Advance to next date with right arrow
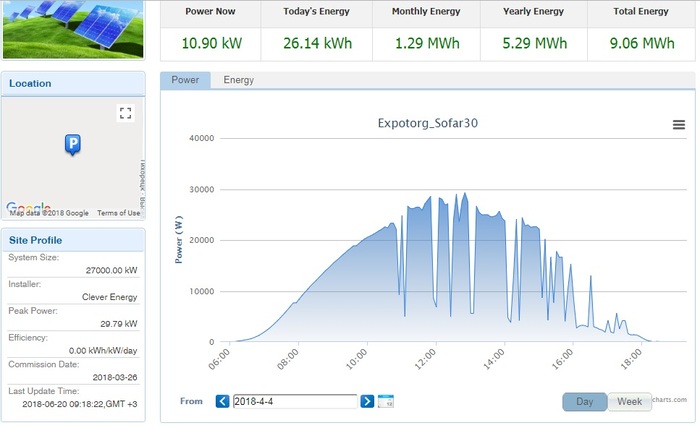This screenshot has height=428, width=700. [x=367, y=401]
